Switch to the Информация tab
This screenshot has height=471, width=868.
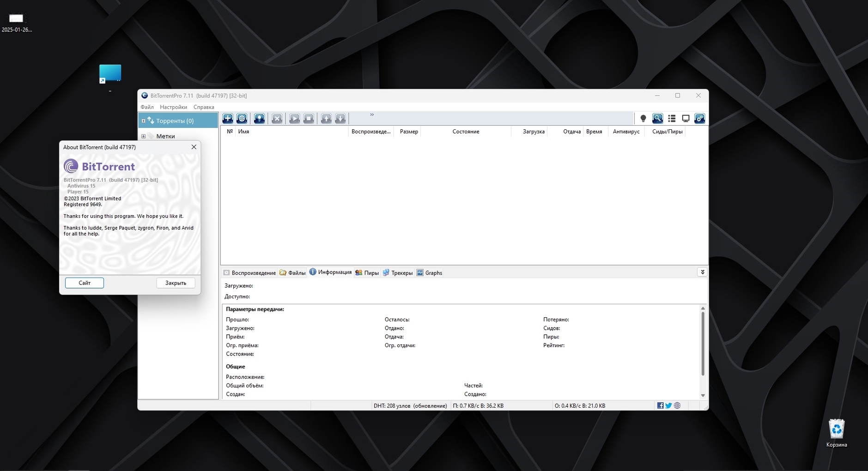click(x=331, y=272)
